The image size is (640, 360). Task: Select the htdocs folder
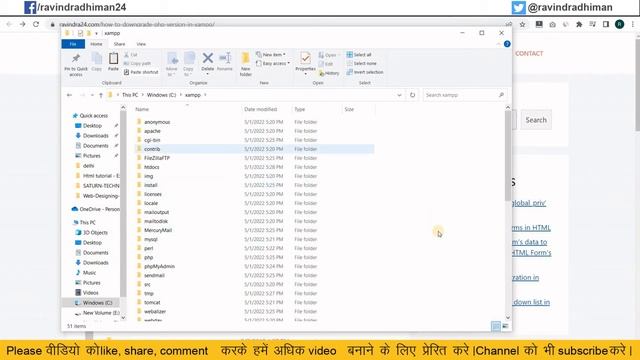click(x=151, y=167)
